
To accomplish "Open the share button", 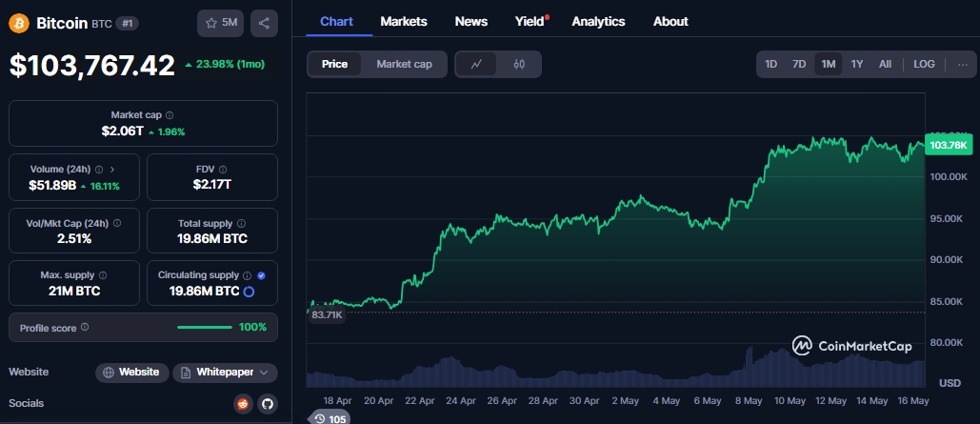I will [x=264, y=23].
